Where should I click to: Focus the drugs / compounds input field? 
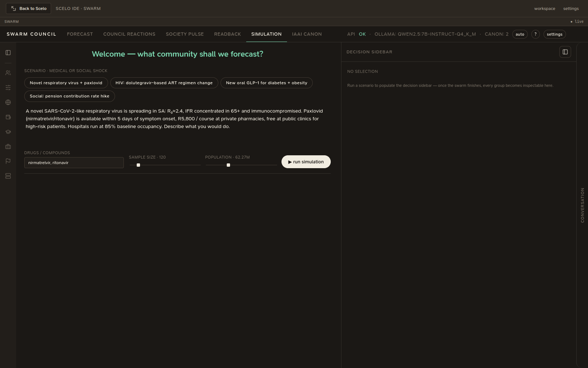pyautogui.click(x=74, y=163)
